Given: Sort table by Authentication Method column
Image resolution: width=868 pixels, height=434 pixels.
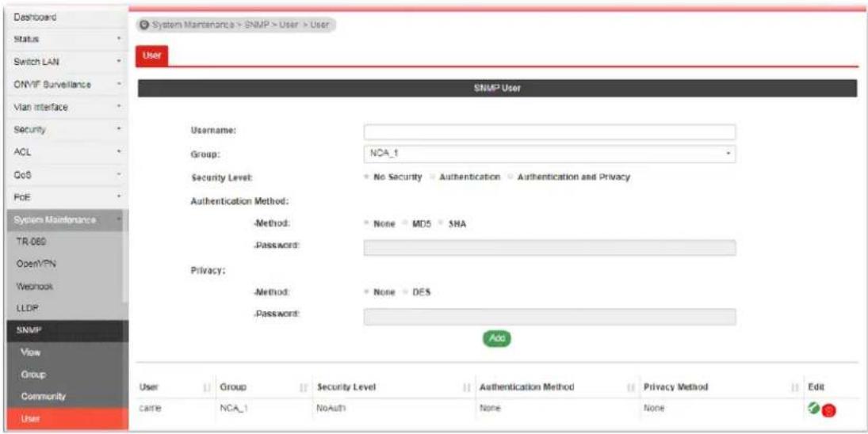Looking at the screenshot, I should 629,387.
